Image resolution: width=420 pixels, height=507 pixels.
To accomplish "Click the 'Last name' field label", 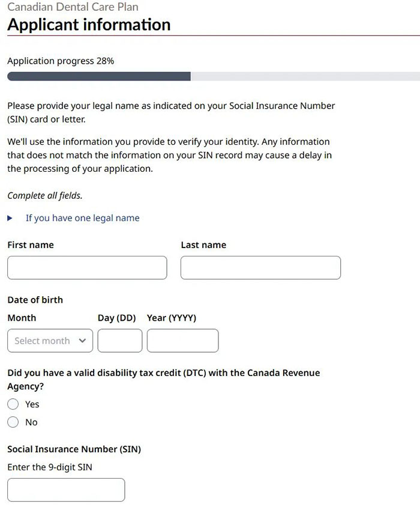I will click(203, 245).
